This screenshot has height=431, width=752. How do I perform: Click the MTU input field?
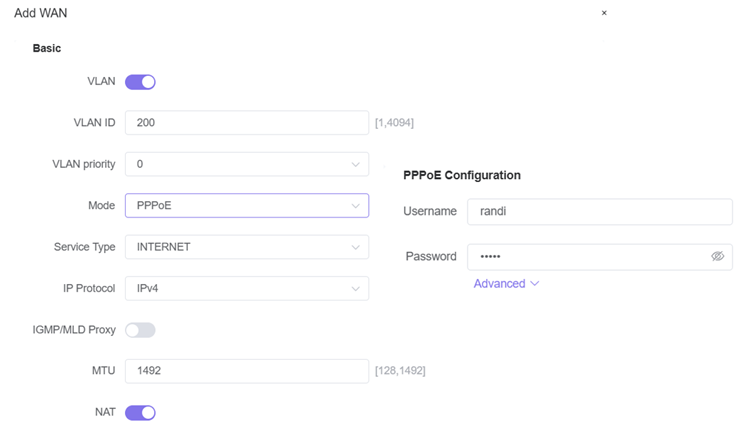click(246, 371)
